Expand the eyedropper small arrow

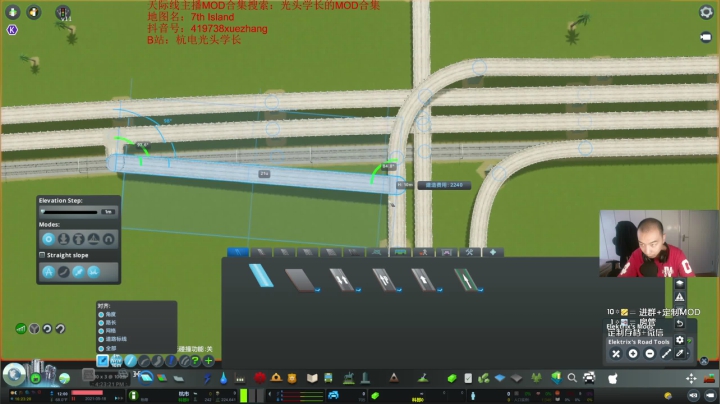pos(688,354)
